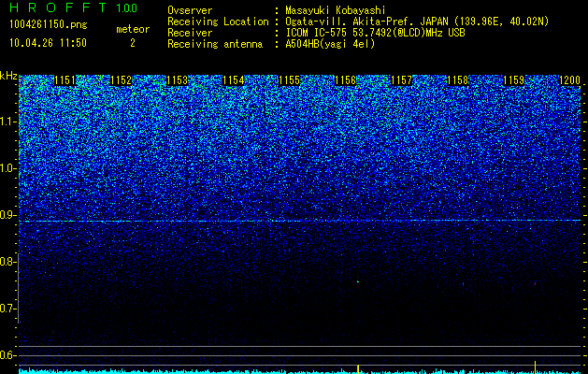The height and width of the screenshot is (374, 588).
Task: Click the 1153 time marker
Action: (x=177, y=80)
